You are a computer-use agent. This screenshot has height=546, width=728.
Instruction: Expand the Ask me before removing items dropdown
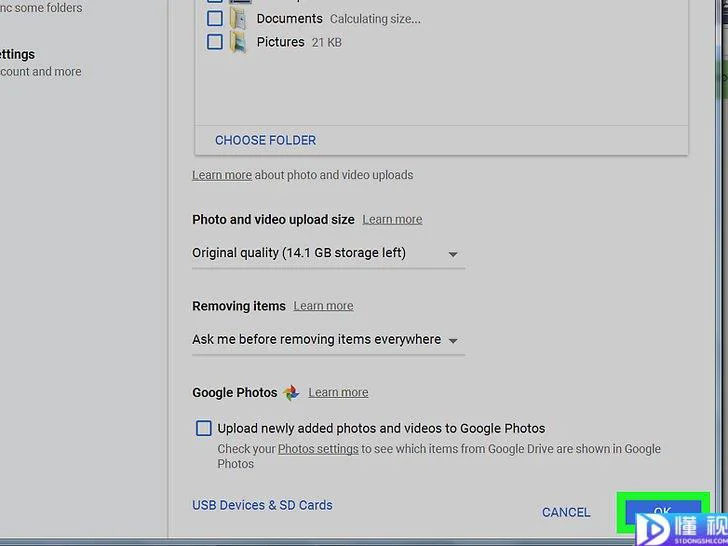point(328,340)
